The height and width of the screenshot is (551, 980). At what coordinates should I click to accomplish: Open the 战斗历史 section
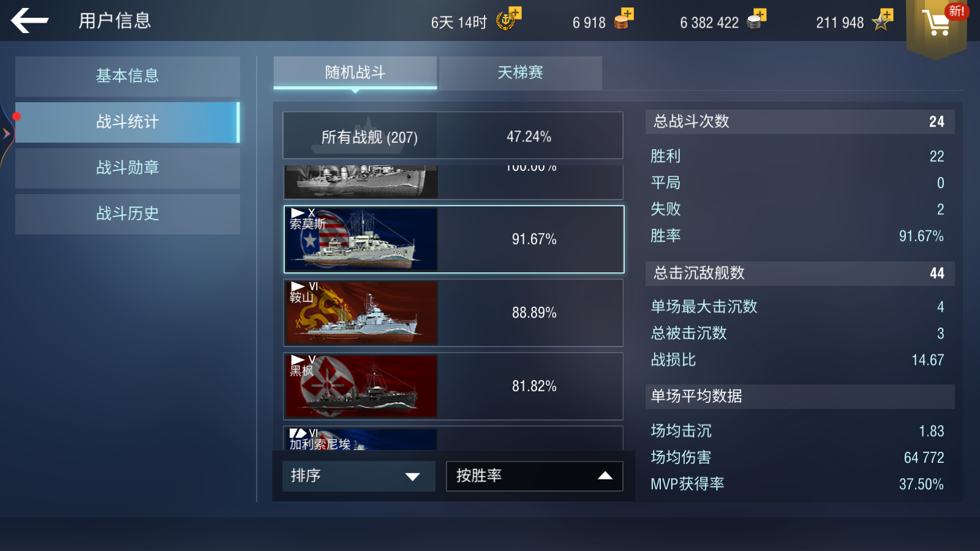point(127,214)
